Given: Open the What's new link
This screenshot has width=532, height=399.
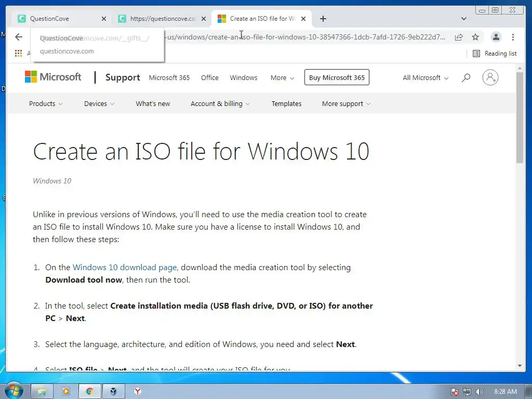Looking at the screenshot, I should coord(153,103).
